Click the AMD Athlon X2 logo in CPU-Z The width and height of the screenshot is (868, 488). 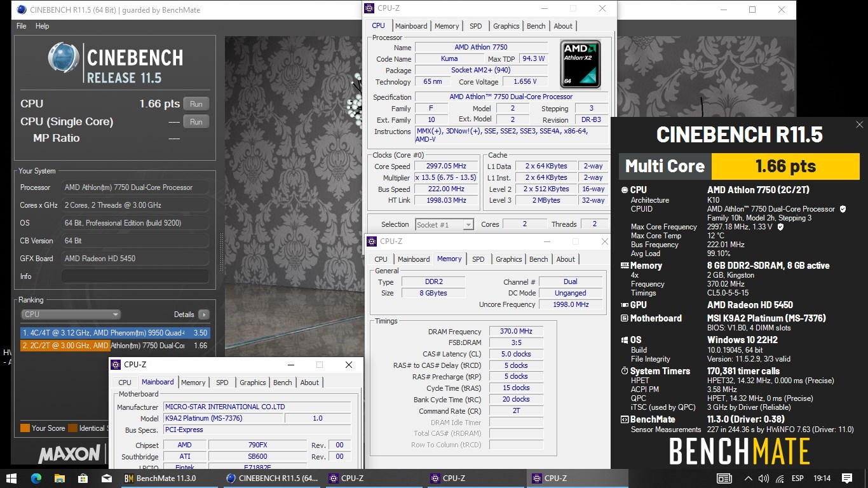(580, 64)
